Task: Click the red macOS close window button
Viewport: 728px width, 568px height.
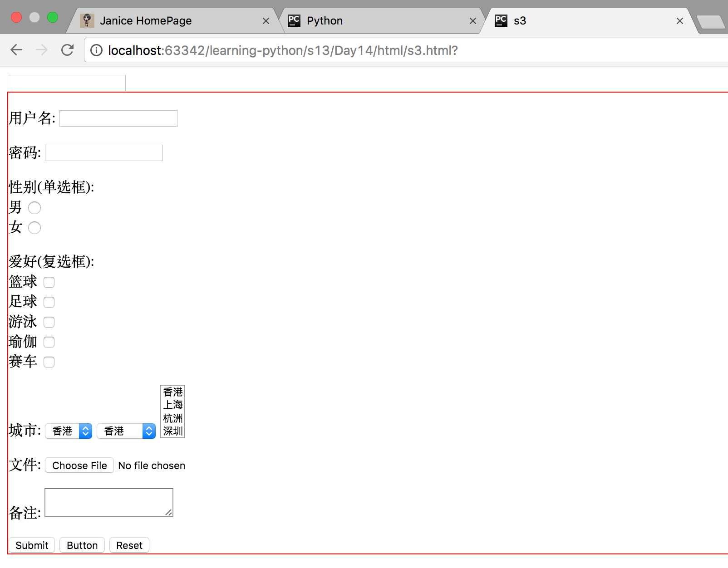Action: [16, 17]
